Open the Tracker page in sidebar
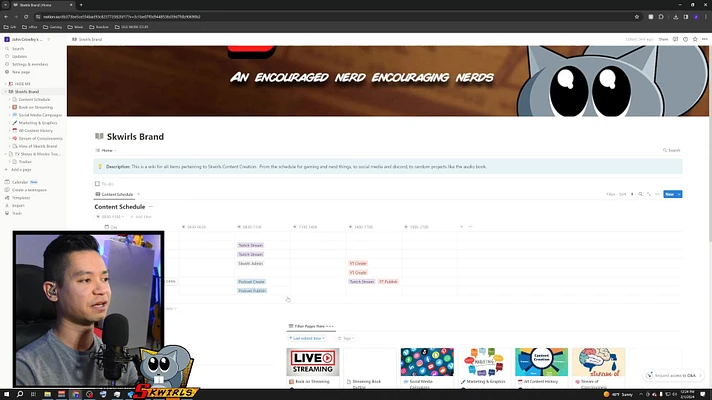The image size is (712, 400). 25,162
